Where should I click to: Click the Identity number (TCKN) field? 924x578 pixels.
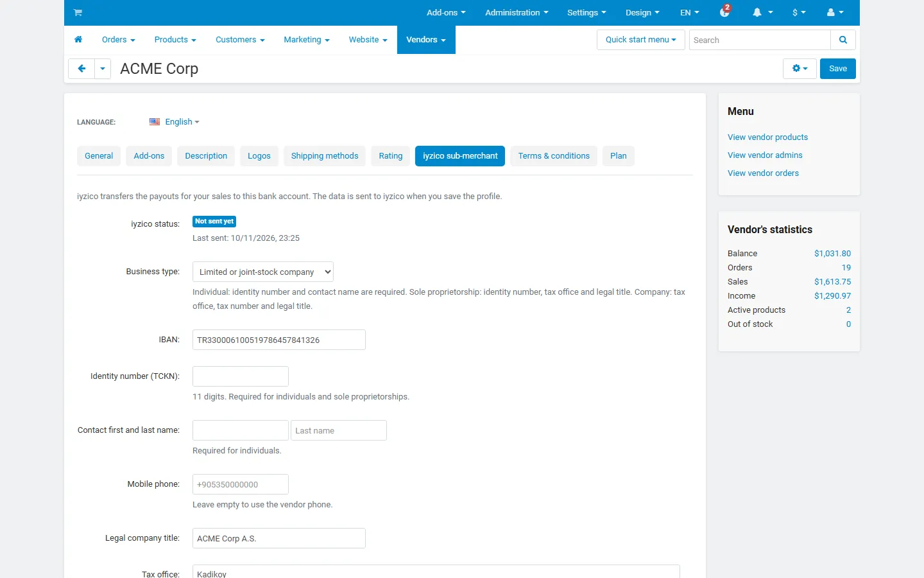click(241, 376)
